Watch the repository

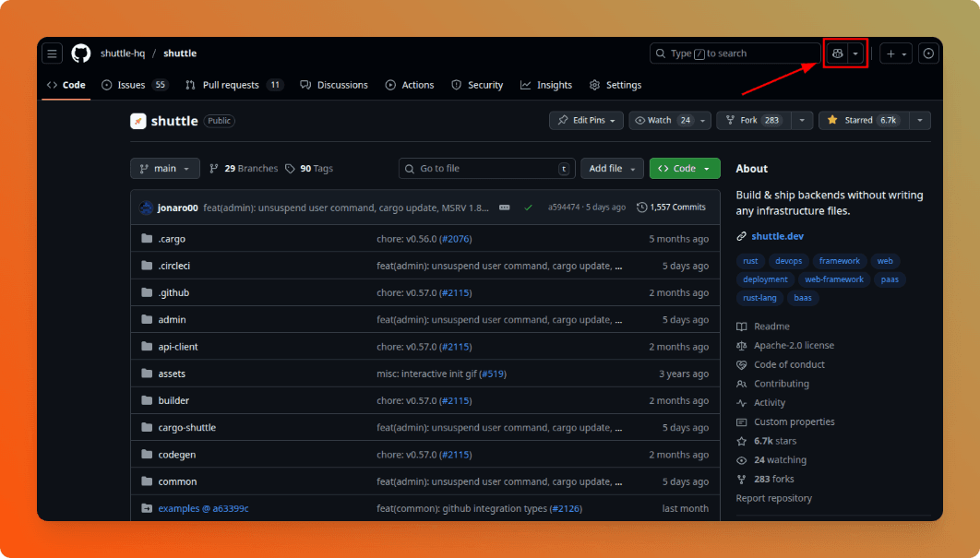pos(663,120)
